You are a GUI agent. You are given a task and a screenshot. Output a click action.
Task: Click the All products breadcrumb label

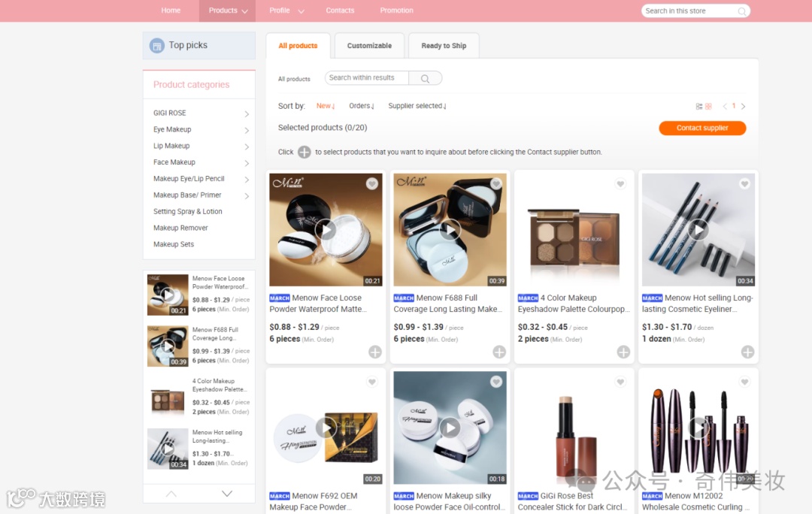294,79
